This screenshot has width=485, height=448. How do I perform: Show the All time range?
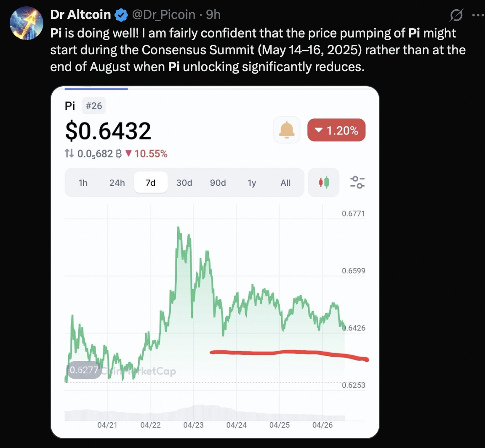[x=285, y=183]
